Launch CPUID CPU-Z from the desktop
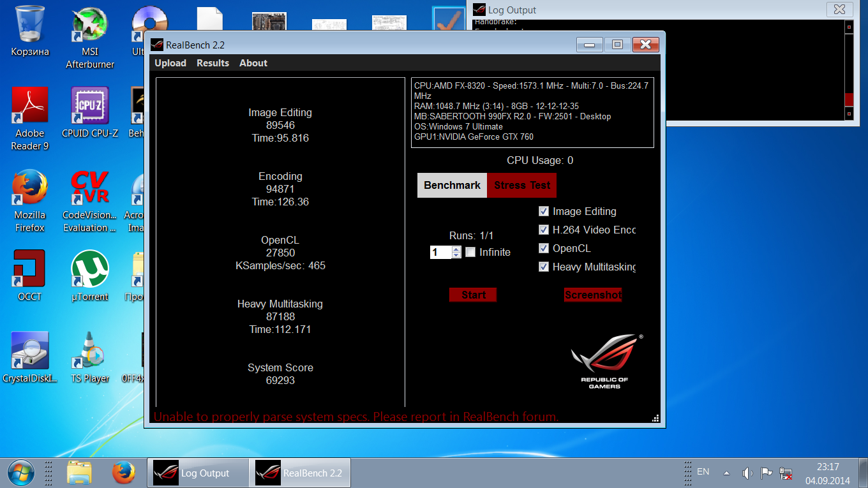The height and width of the screenshot is (488, 868). [90, 113]
